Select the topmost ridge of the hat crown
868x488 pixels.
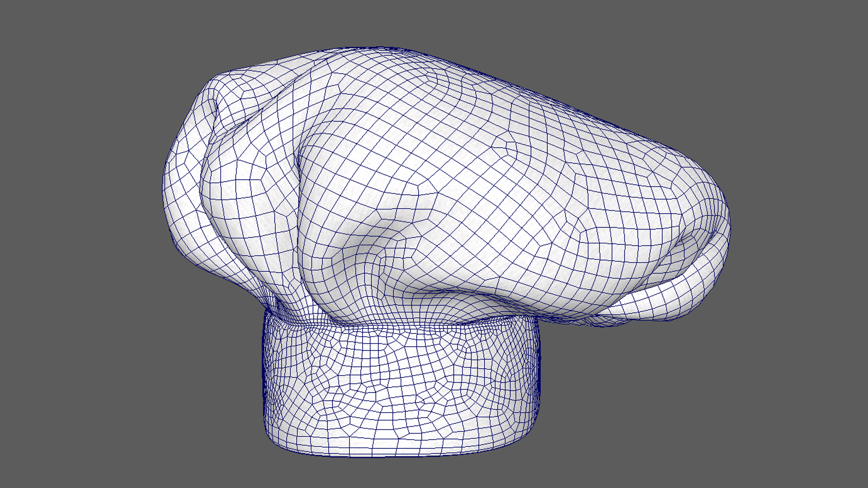pos(380,49)
